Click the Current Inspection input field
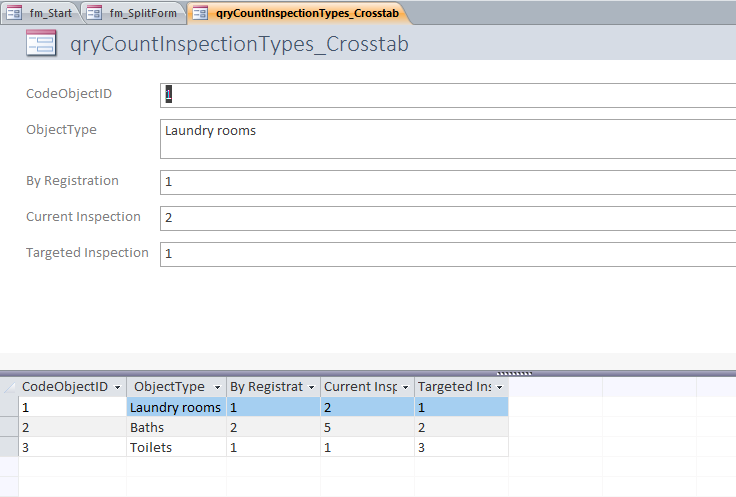Screen dimensions: 736x497 tap(448, 218)
